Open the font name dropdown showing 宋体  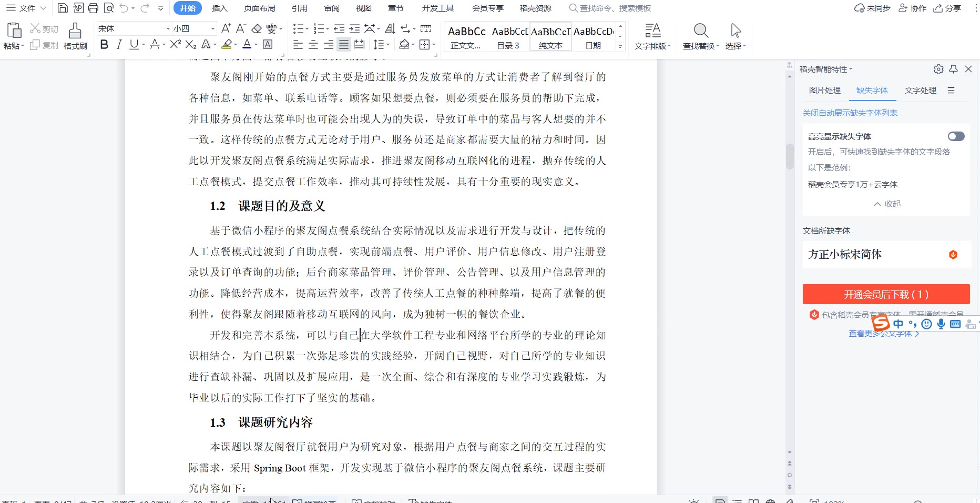pyautogui.click(x=168, y=28)
